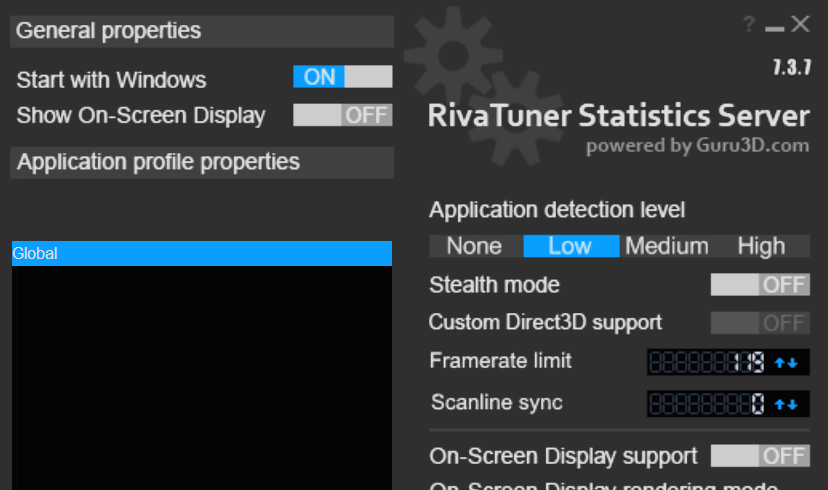This screenshot has width=828, height=490.
Task: Click the General properties header
Action: pos(202,31)
